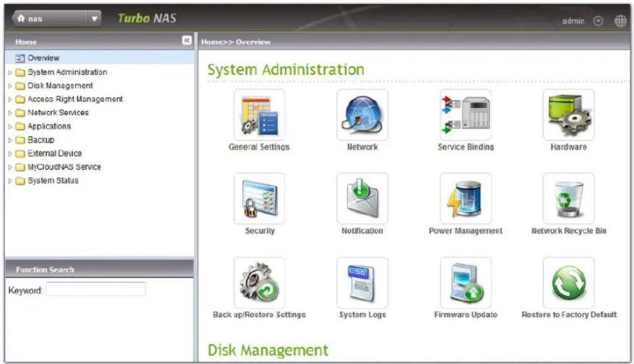Screen dimensions: 634x364
Task: Click the Service Binding text label
Action: click(x=466, y=147)
